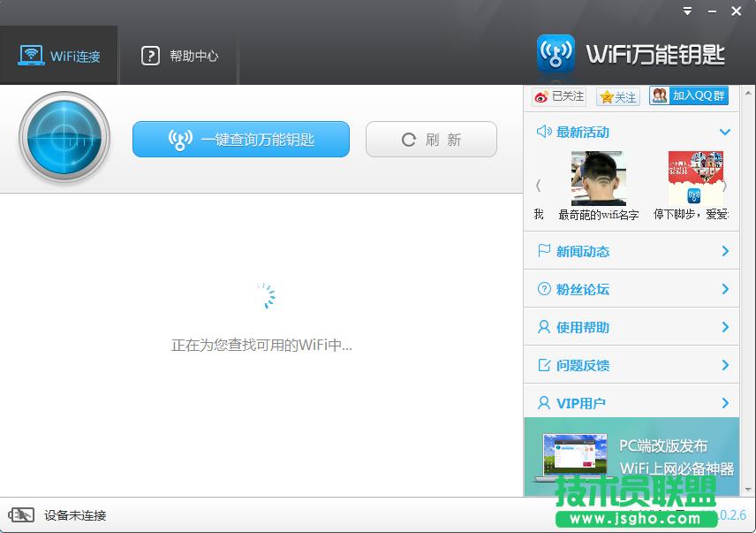This screenshot has height=533, width=756.
Task: Open the title bar dropdown arrow
Action: [x=687, y=11]
